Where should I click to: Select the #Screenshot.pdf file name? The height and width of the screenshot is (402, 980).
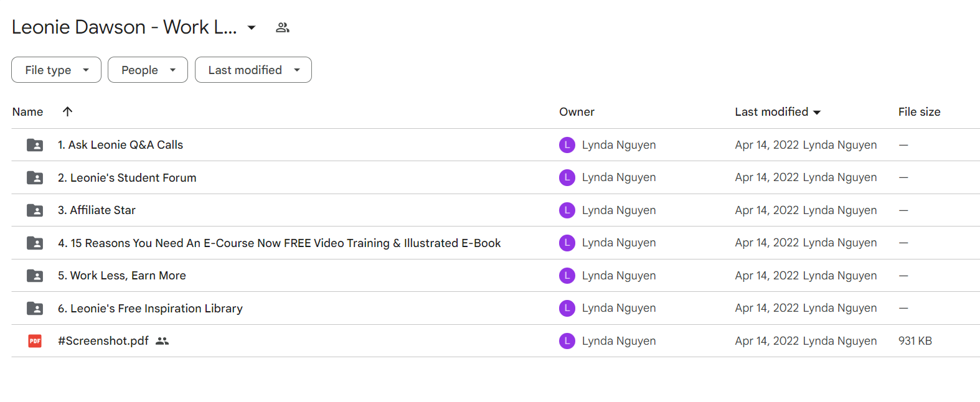[x=103, y=341]
